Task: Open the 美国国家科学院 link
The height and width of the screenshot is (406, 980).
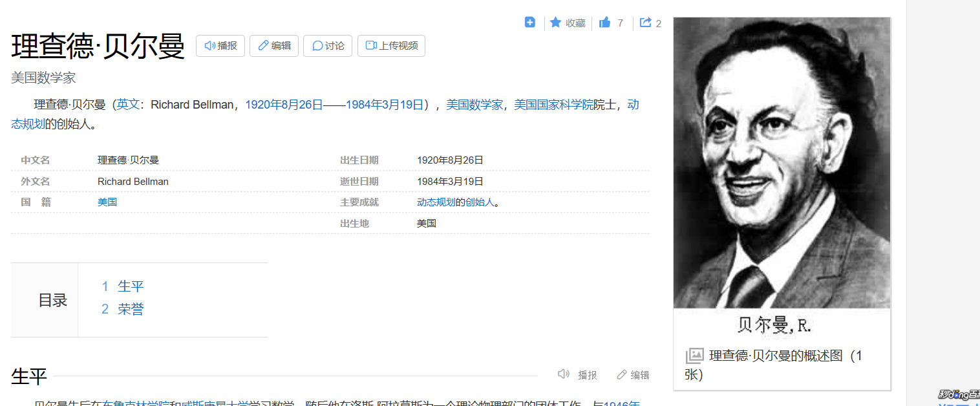Action: point(553,105)
